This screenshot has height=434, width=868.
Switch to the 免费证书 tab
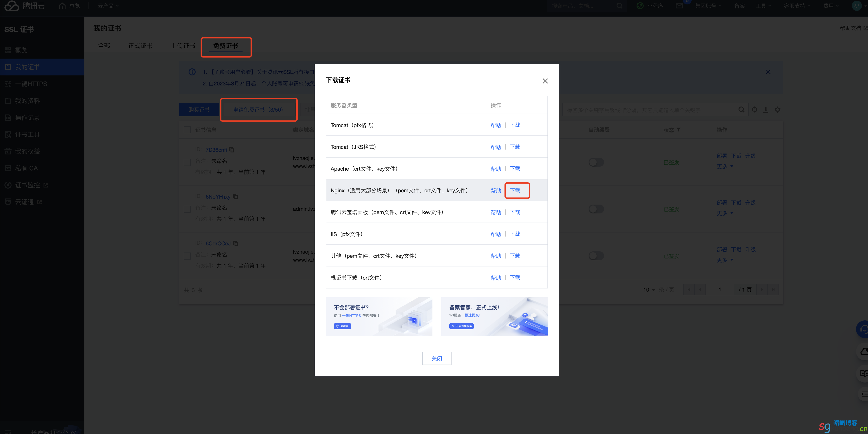click(225, 45)
